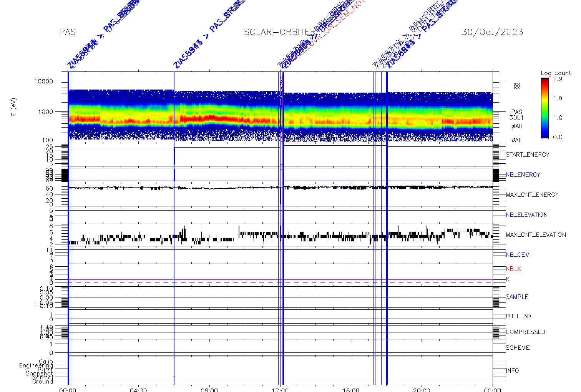
Task: Click the PAS title left of SOLAR-ORBITER
Action: click(x=67, y=32)
